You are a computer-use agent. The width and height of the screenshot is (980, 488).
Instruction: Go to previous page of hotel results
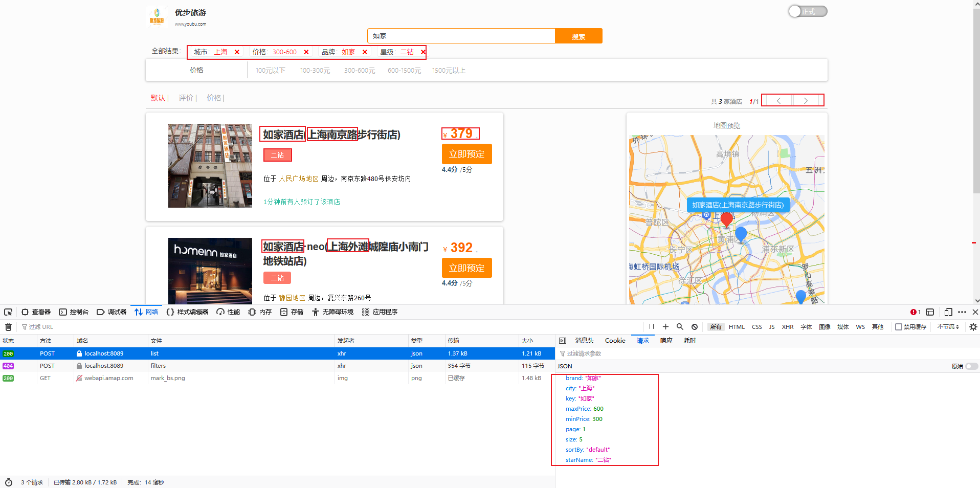(x=778, y=100)
